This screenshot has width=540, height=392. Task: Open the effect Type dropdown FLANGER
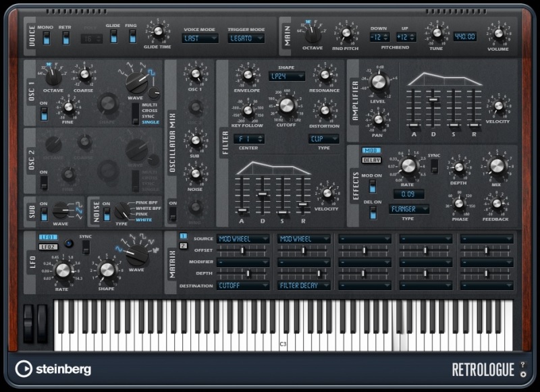coord(409,209)
